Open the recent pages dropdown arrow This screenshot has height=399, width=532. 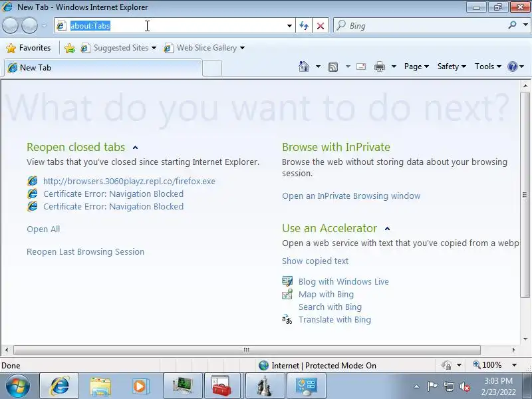pos(44,25)
